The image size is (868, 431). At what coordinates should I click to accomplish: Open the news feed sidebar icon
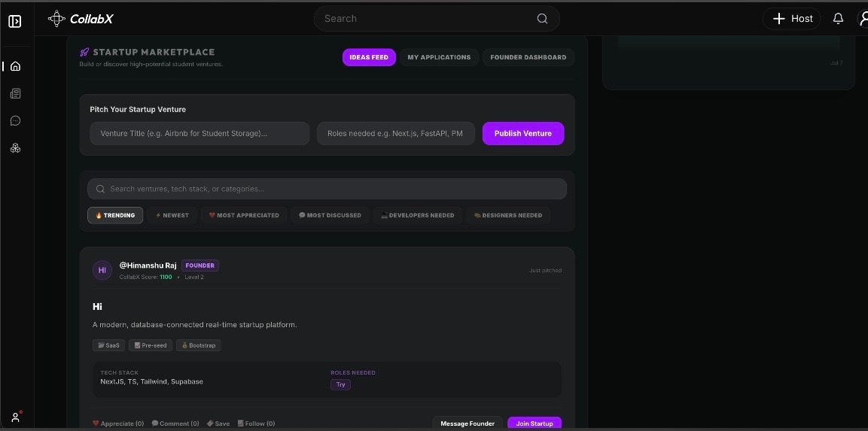16,93
